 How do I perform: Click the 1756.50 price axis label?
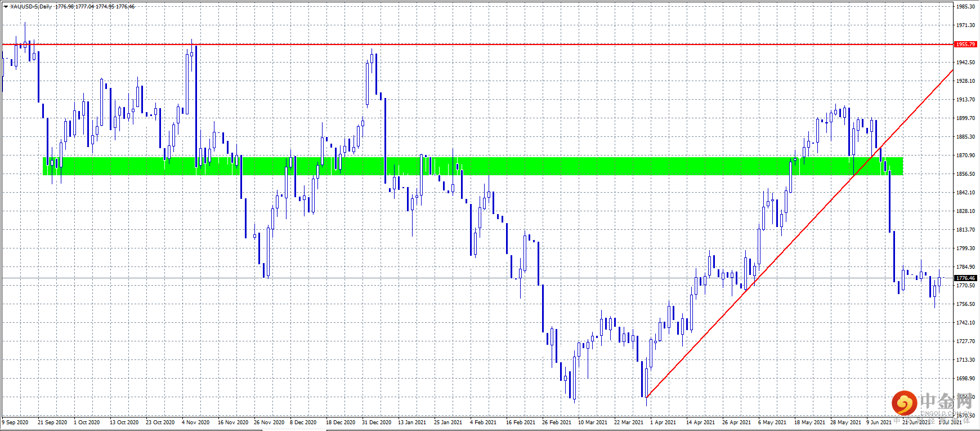pyautogui.click(x=965, y=304)
